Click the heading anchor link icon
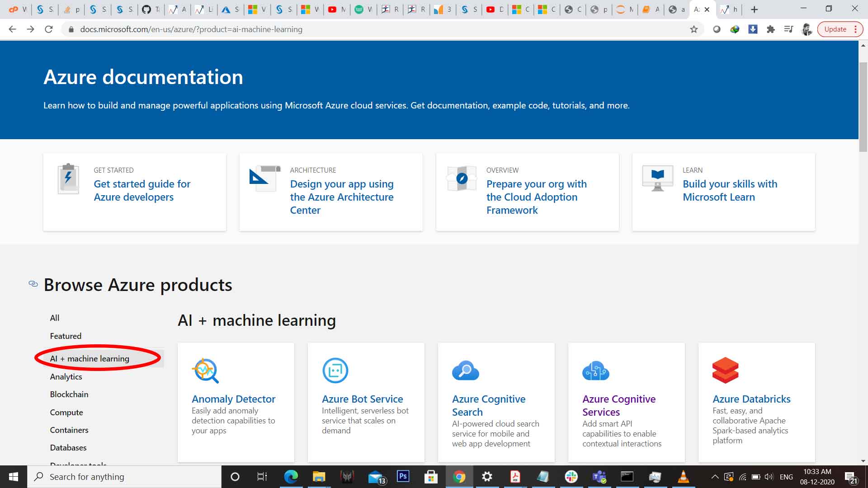 [33, 284]
